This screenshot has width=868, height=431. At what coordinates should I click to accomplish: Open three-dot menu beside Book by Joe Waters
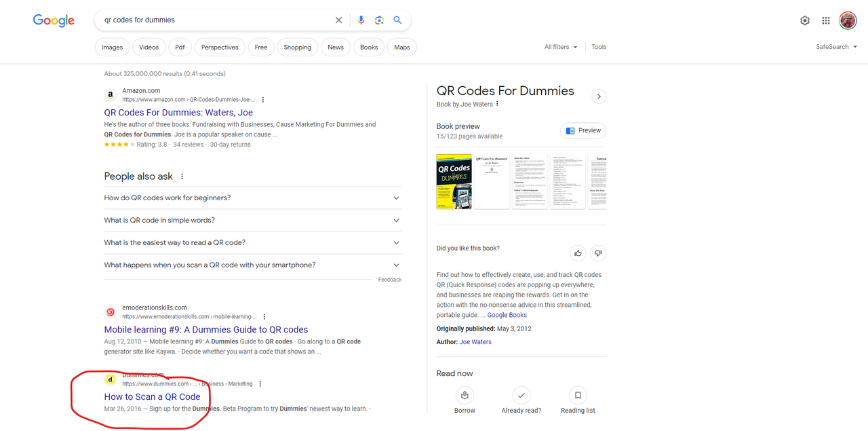[497, 104]
